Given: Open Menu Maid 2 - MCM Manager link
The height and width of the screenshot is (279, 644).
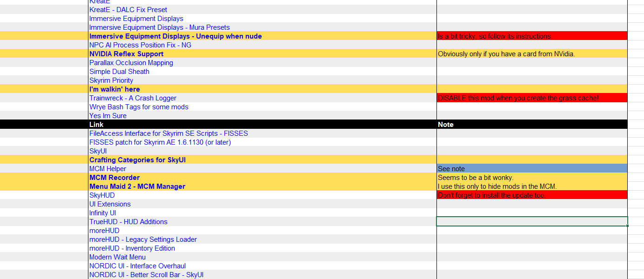Looking at the screenshot, I should pyautogui.click(x=137, y=186).
